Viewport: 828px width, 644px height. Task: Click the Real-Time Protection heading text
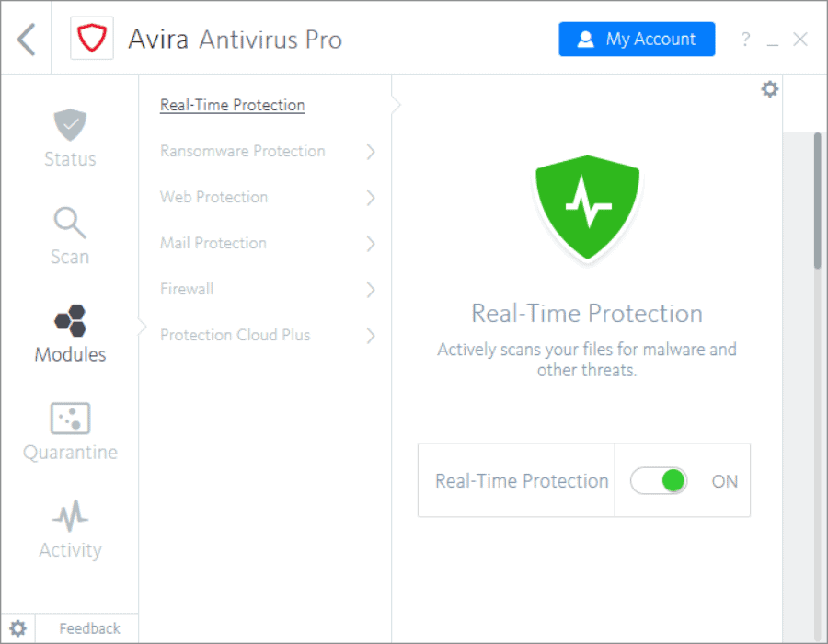point(587,313)
